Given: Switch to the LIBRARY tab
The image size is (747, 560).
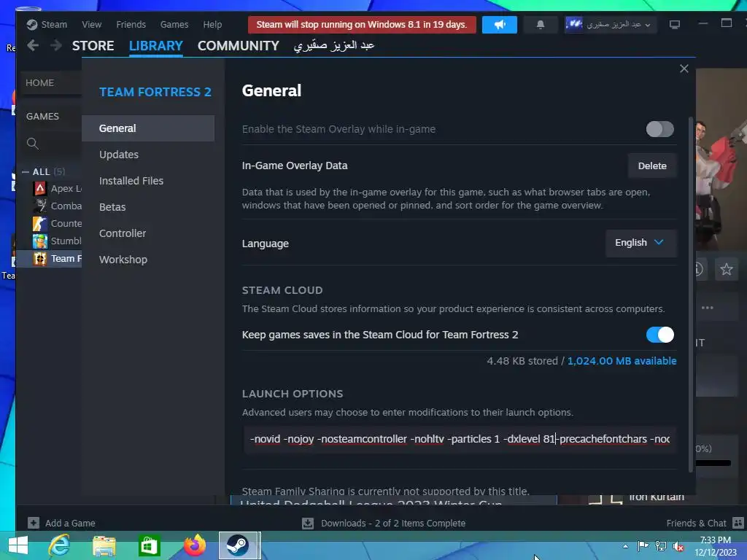Looking at the screenshot, I should point(156,46).
